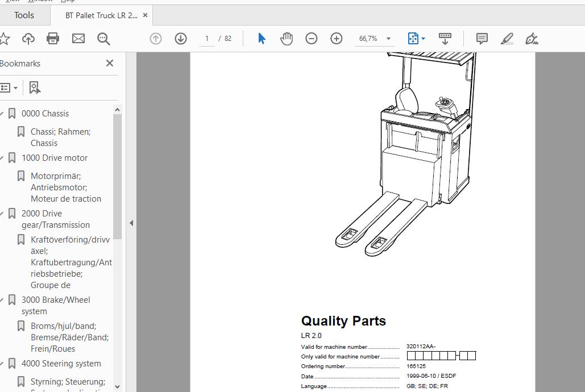This screenshot has width=585, height=392.
Task: Zoom out with the minus icon
Action: (311, 39)
